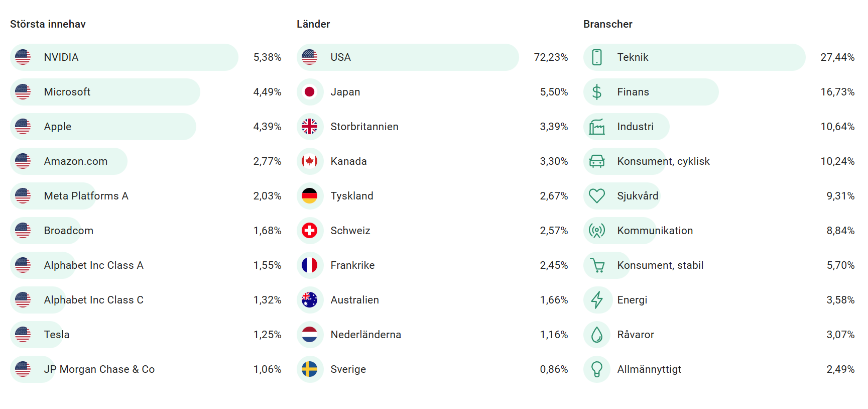Click the JP Morgan Chase & Co label
This screenshot has width=868, height=409.
pyautogui.click(x=99, y=369)
